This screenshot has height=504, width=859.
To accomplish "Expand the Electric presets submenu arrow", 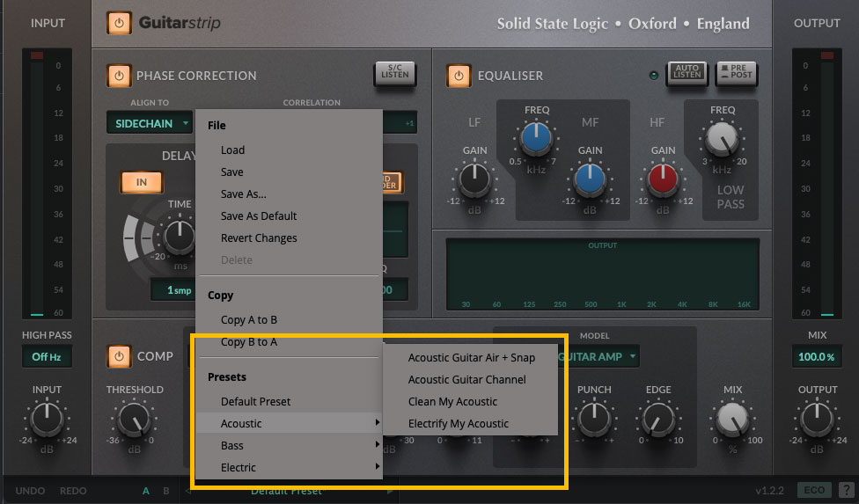I will pyautogui.click(x=377, y=466).
